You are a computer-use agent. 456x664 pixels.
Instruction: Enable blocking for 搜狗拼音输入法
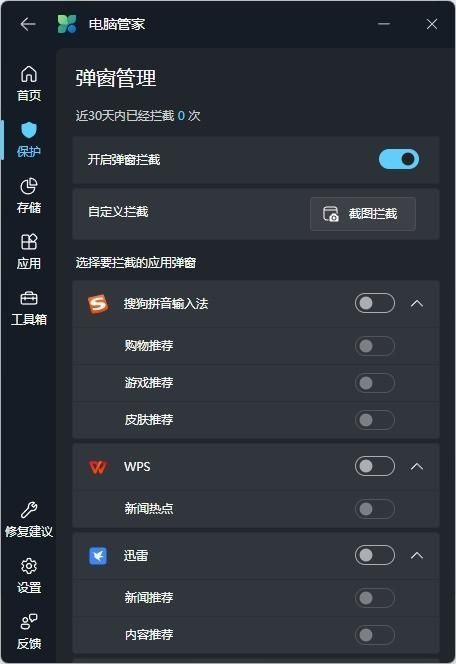tap(375, 303)
